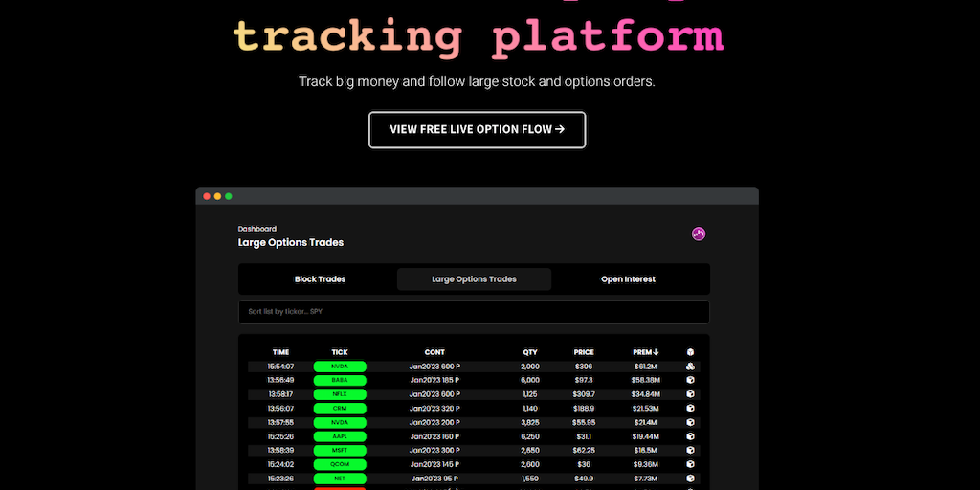Click the cube icon in table header

[x=691, y=352]
